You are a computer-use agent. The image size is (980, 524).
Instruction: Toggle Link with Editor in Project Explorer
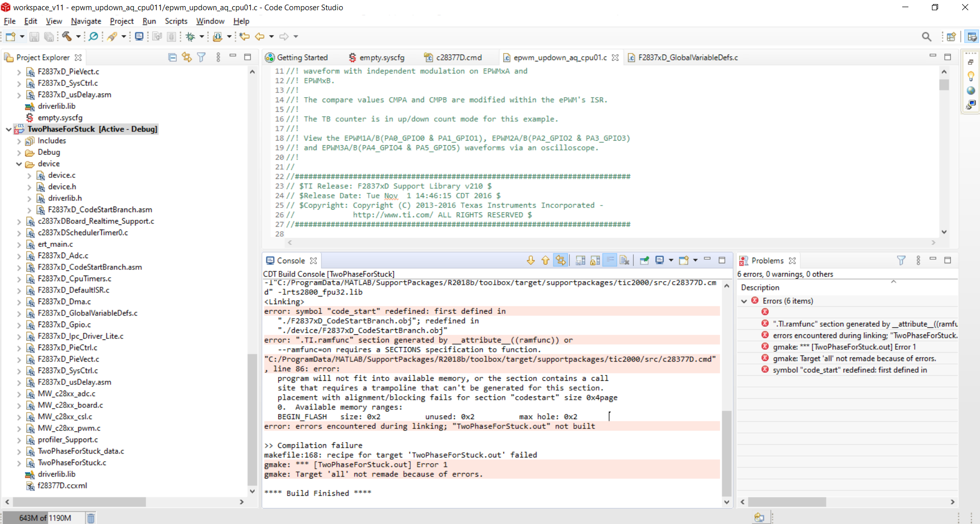pyautogui.click(x=187, y=57)
